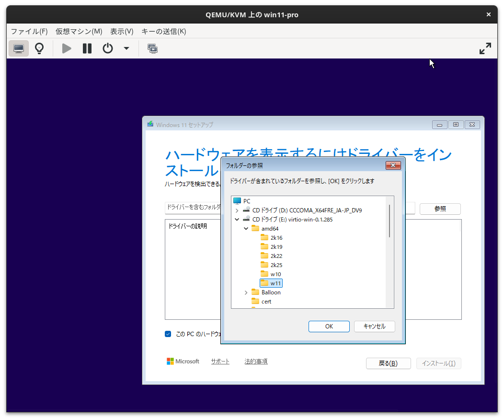The height and width of the screenshot is (420, 504).
Task: Confirm folder selection with OK
Action: [x=329, y=326]
